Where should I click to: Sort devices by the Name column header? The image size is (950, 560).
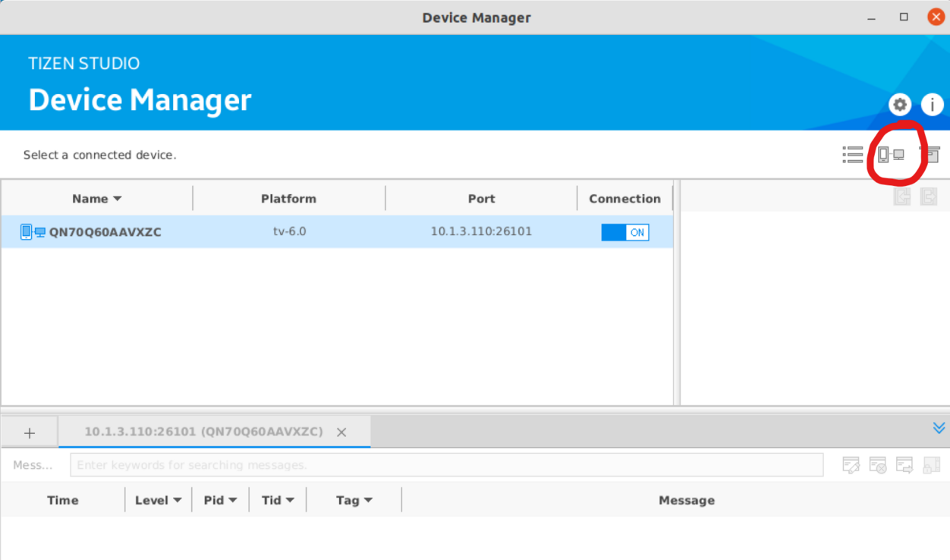click(x=96, y=199)
